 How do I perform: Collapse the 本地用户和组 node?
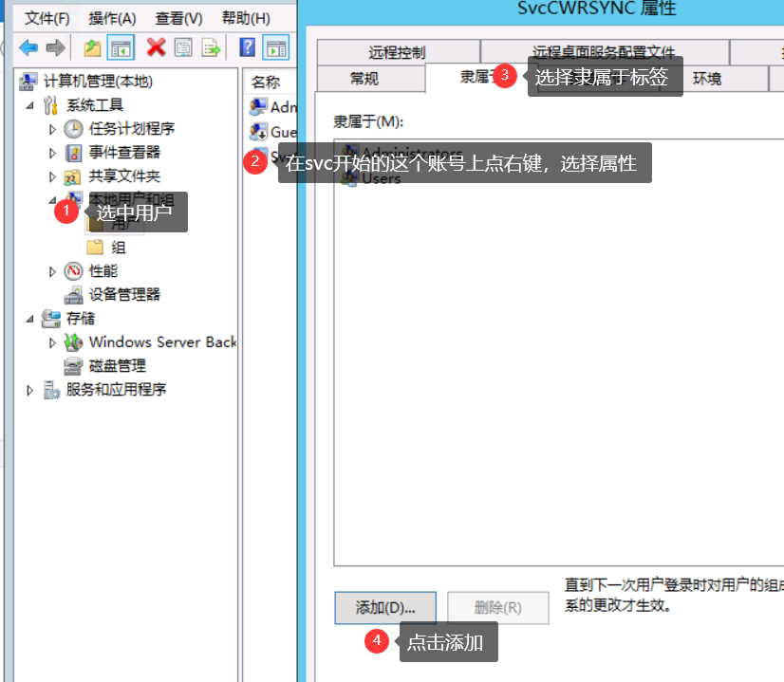(52, 200)
